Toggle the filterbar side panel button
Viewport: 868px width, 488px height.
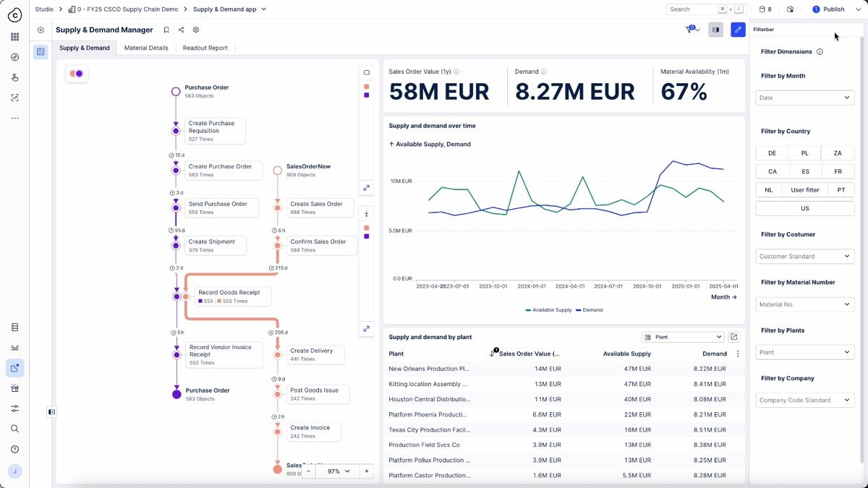click(715, 30)
